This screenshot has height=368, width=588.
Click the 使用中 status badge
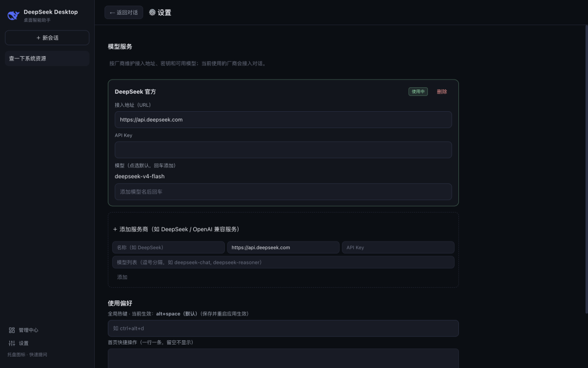click(x=418, y=92)
